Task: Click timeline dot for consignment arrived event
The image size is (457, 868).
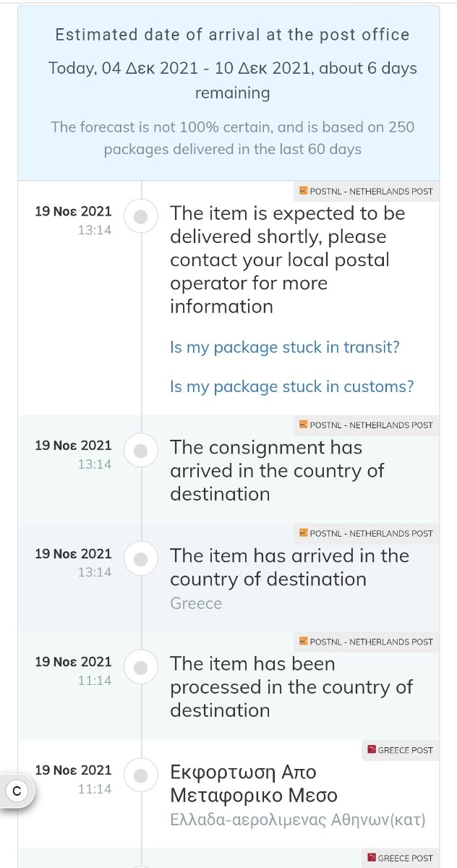Action: click(142, 450)
